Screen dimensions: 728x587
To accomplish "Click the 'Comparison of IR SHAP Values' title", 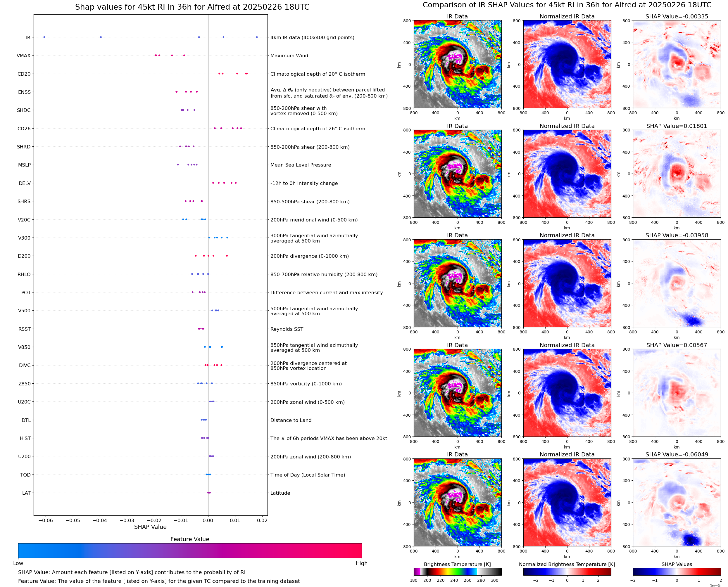I will tap(567, 5).
